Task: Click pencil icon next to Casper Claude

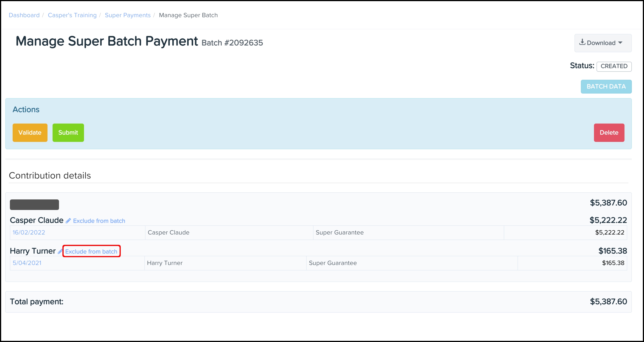Action: 68,221
